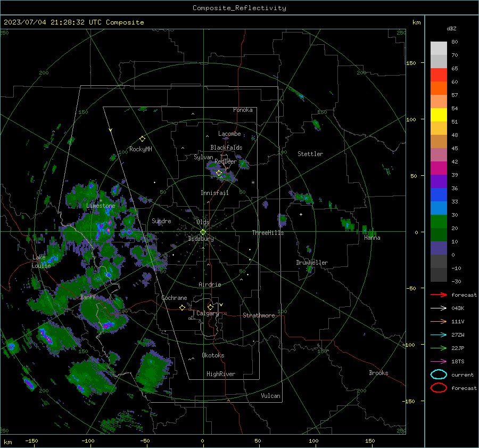
Task: Click the white star marker east of Innisfail
Action: point(253,183)
